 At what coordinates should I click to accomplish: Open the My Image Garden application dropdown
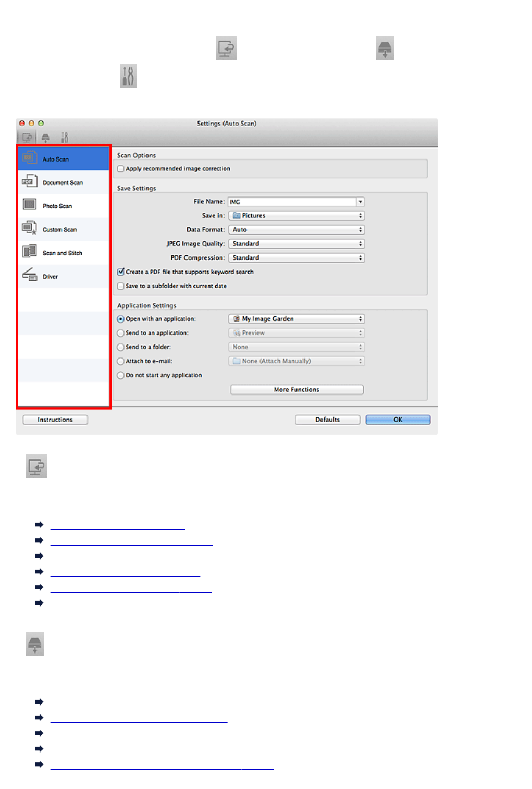296,319
